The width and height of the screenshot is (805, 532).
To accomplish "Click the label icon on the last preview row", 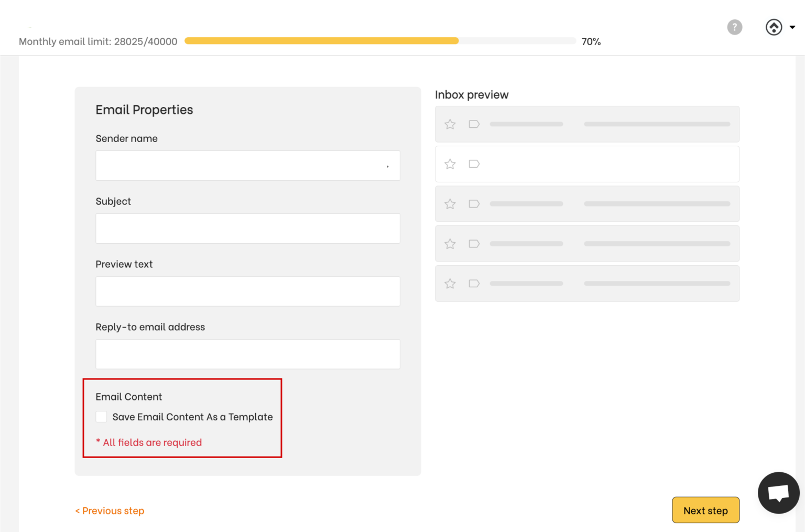I will pos(474,284).
